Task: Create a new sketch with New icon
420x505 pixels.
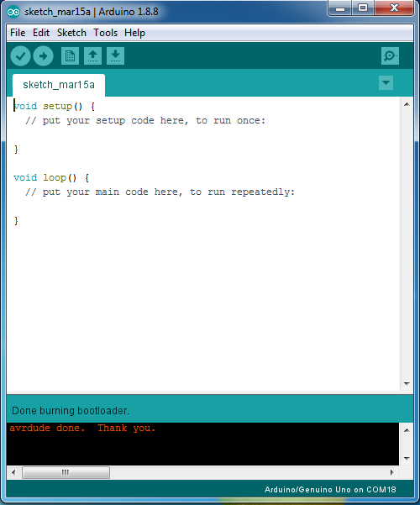Action: [x=70, y=56]
